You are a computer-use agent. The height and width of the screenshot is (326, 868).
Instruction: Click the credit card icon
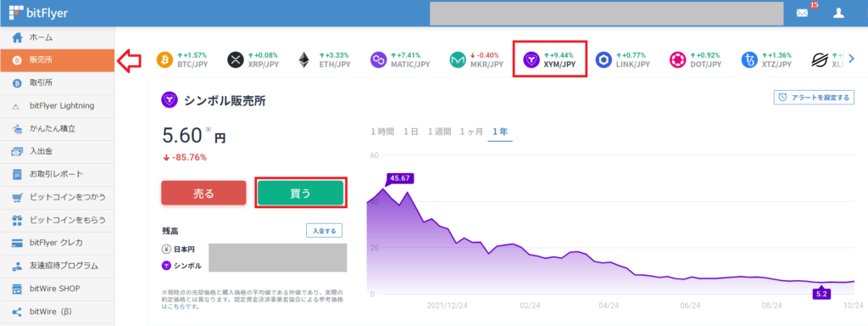tap(17, 243)
